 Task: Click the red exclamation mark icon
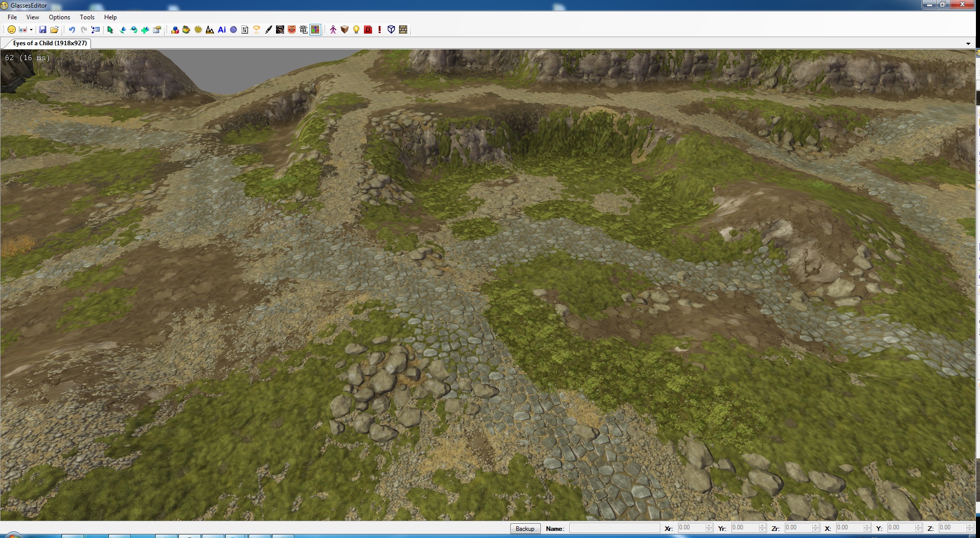[x=380, y=30]
